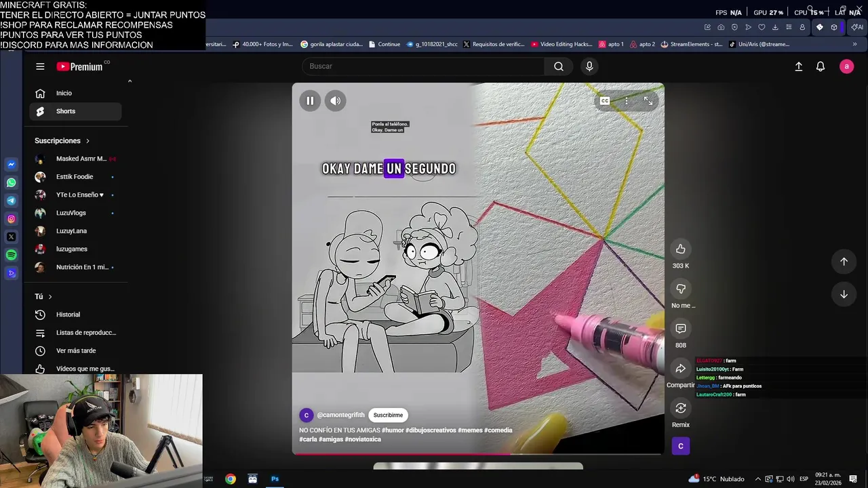Viewport: 868px width, 488px height.
Task: Open the browser downloads icon
Action: 775,27
